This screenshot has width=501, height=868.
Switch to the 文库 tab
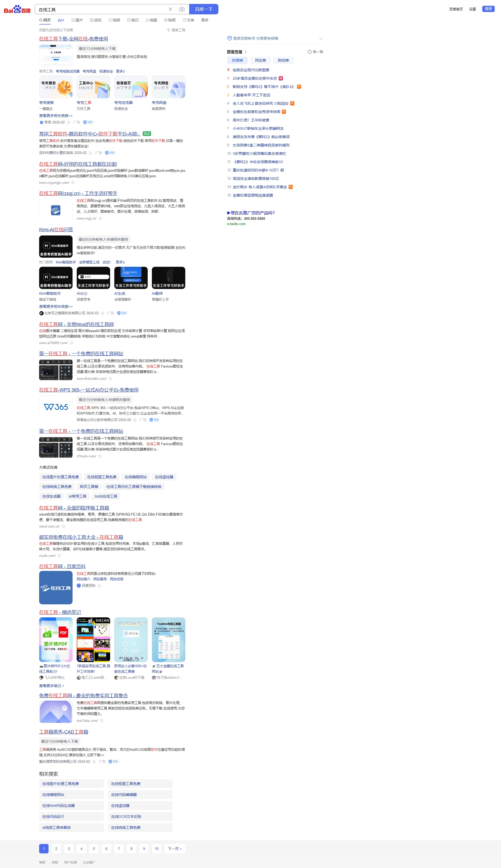click(189, 20)
